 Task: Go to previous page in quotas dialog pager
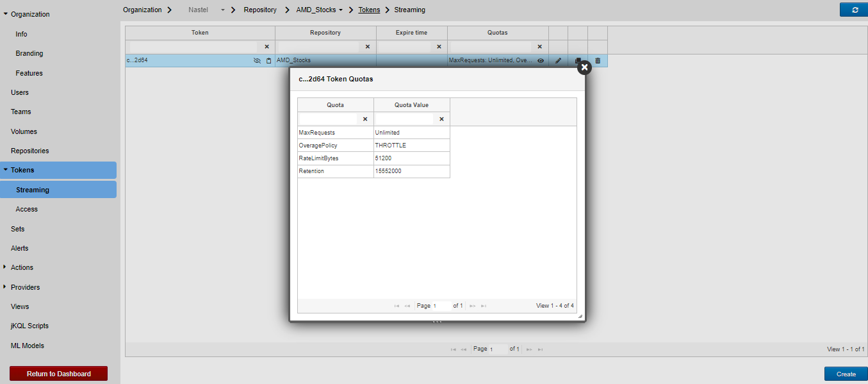[407, 306]
